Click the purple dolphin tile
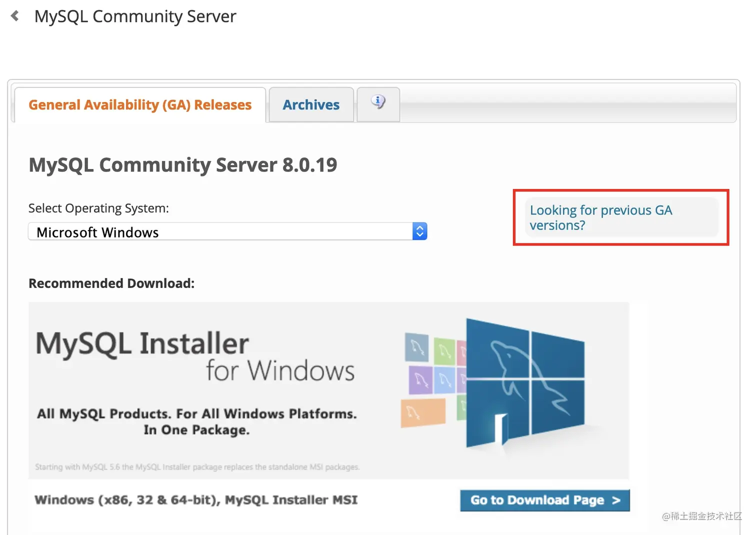This screenshot has height=535, width=756. pyautogui.click(x=420, y=379)
